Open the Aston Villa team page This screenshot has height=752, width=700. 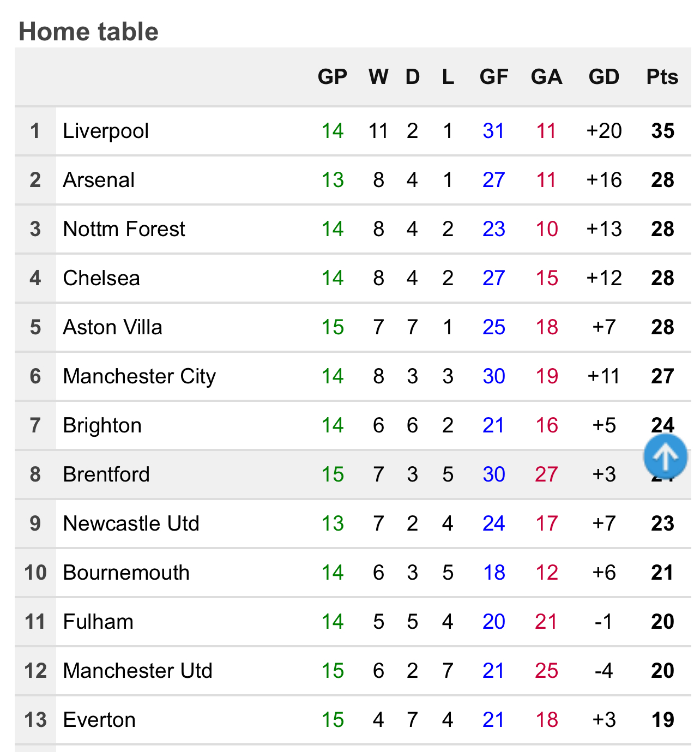(x=113, y=327)
